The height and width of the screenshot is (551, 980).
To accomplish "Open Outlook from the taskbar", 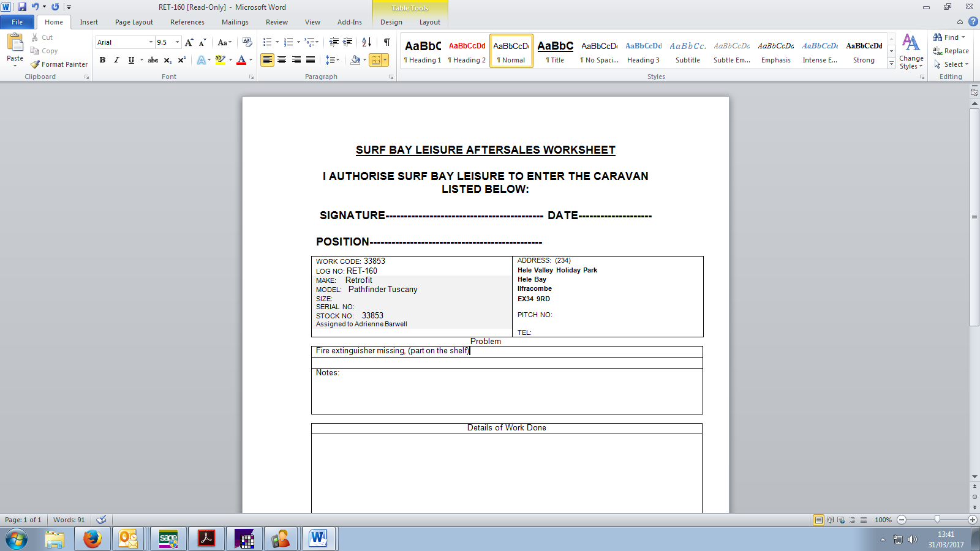I will pyautogui.click(x=129, y=539).
